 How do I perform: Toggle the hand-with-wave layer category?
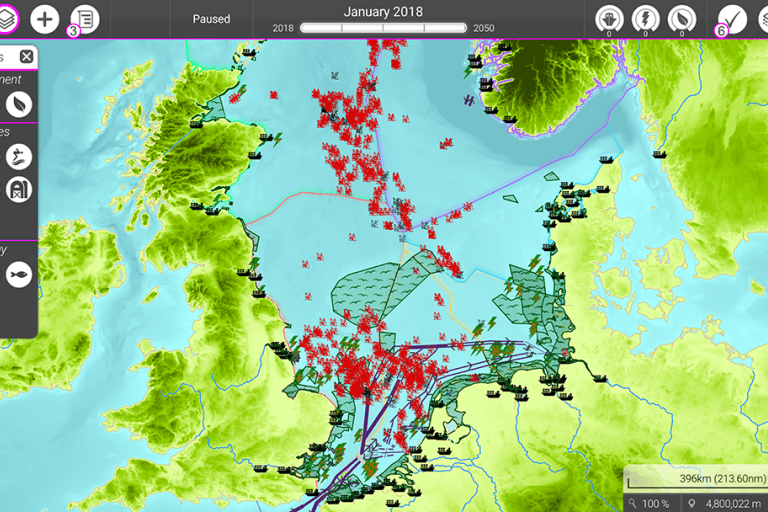click(x=19, y=156)
